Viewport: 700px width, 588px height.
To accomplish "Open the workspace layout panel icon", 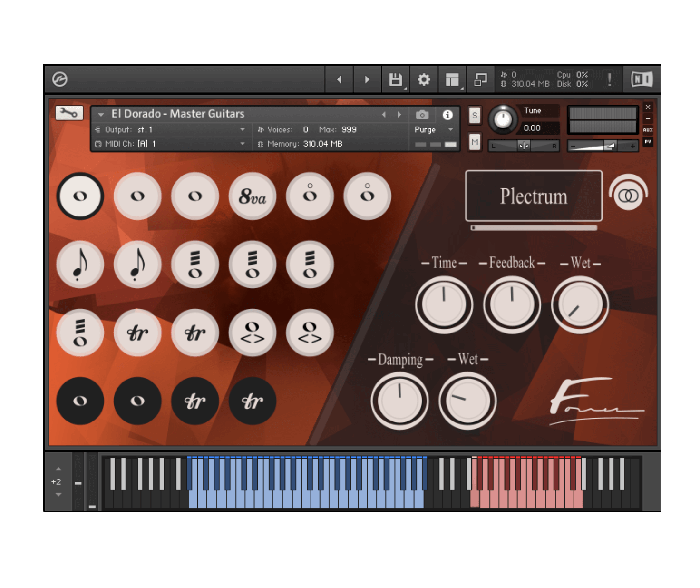I will pyautogui.click(x=452, y=79).
